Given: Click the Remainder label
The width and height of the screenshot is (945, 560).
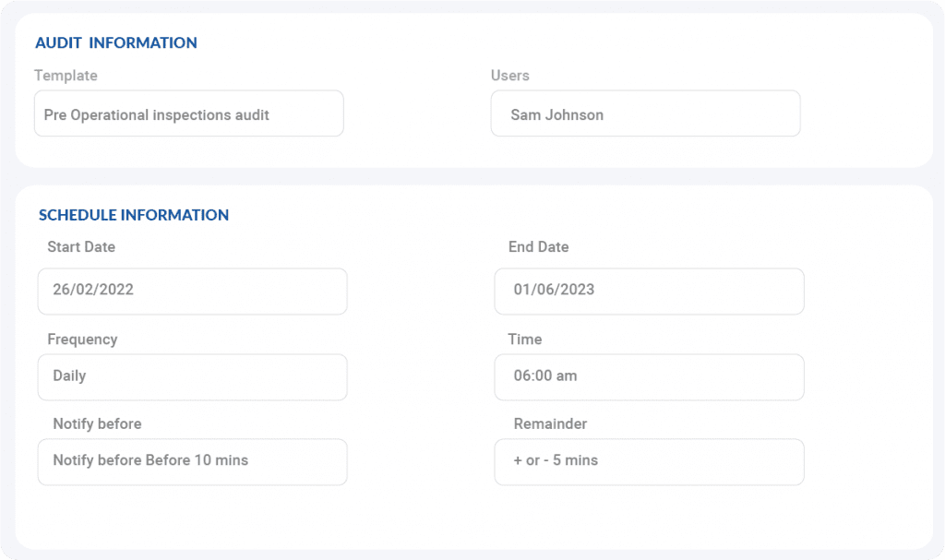Looking at the screenshot, I should (550, 424).
